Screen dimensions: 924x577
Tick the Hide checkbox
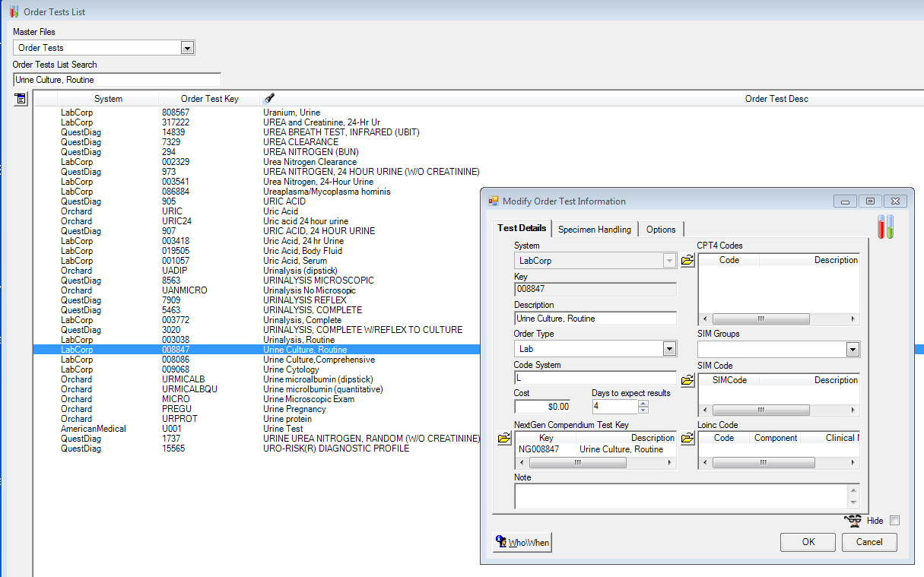pyautogui.click(x=894, y=521)
